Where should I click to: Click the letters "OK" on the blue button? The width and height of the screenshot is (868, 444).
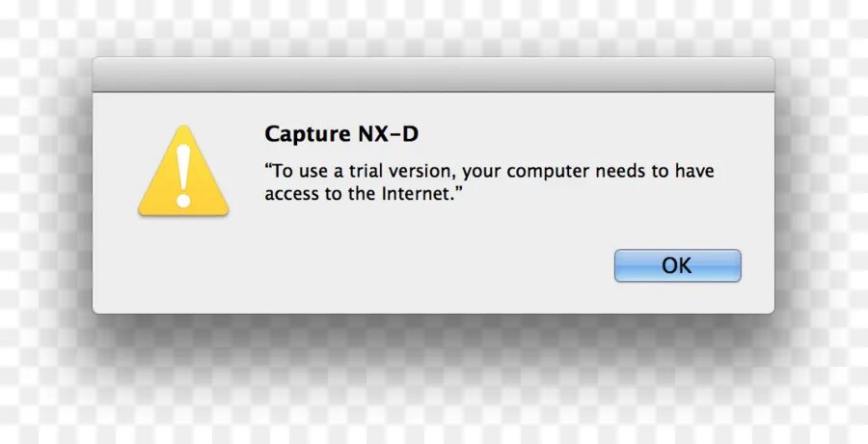[x=677, y=265]
